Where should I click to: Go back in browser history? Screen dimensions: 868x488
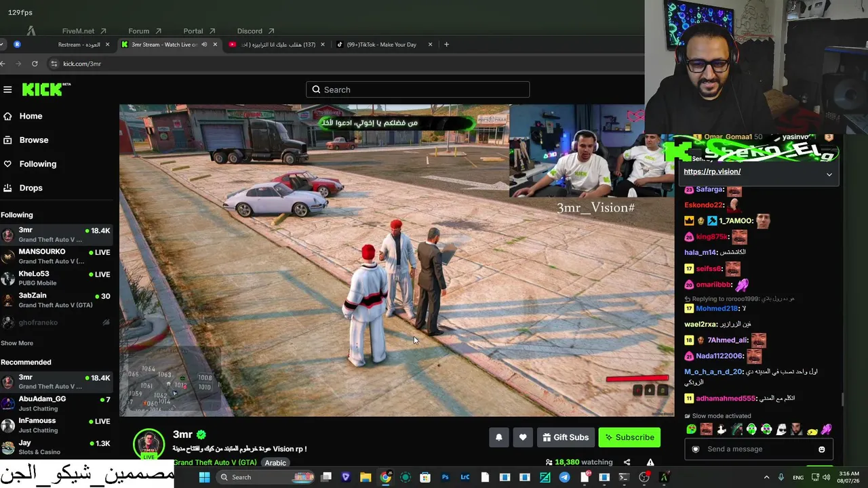click(3, 64)
